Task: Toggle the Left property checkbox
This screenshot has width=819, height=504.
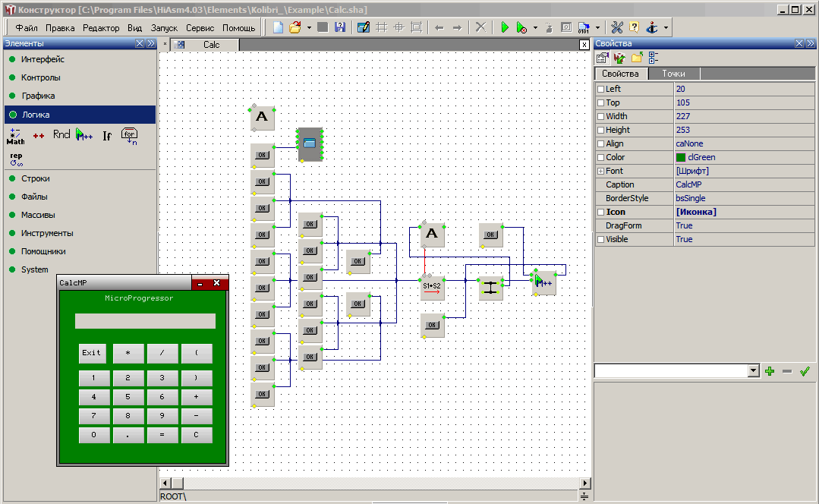Action: pyautogui.click(x=601, y=90)
